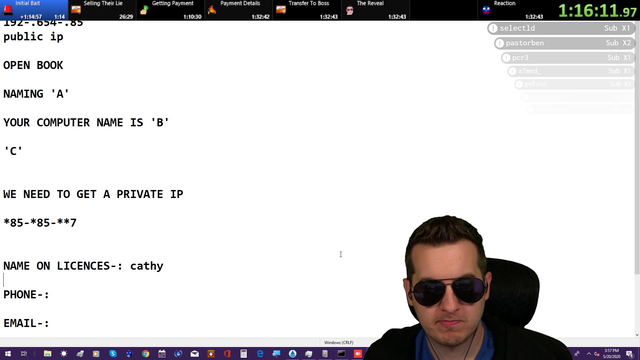640x360 pixels.
Task: Open the Action Center notifications
Action: click(630, 354)
